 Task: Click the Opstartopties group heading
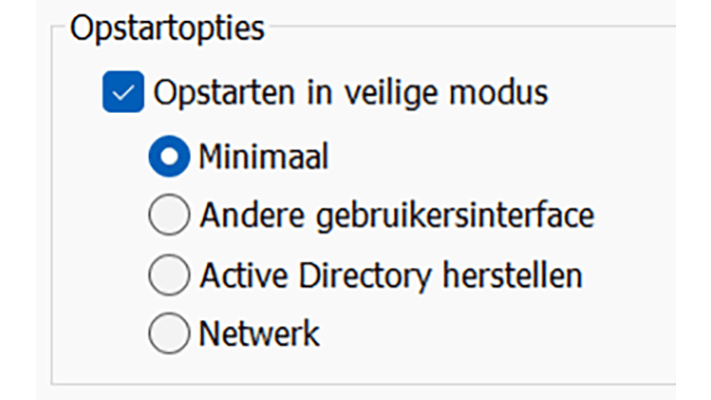pos(167,27)
